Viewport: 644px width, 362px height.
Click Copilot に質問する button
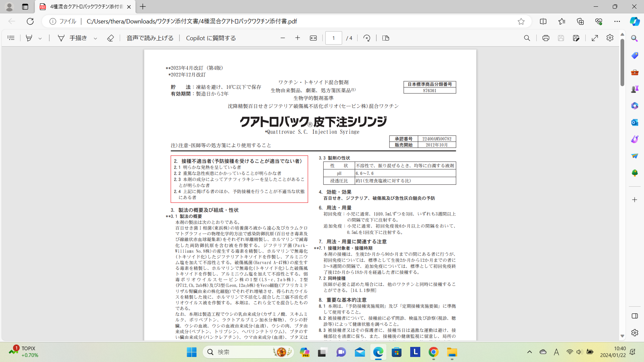click(211, 38)
